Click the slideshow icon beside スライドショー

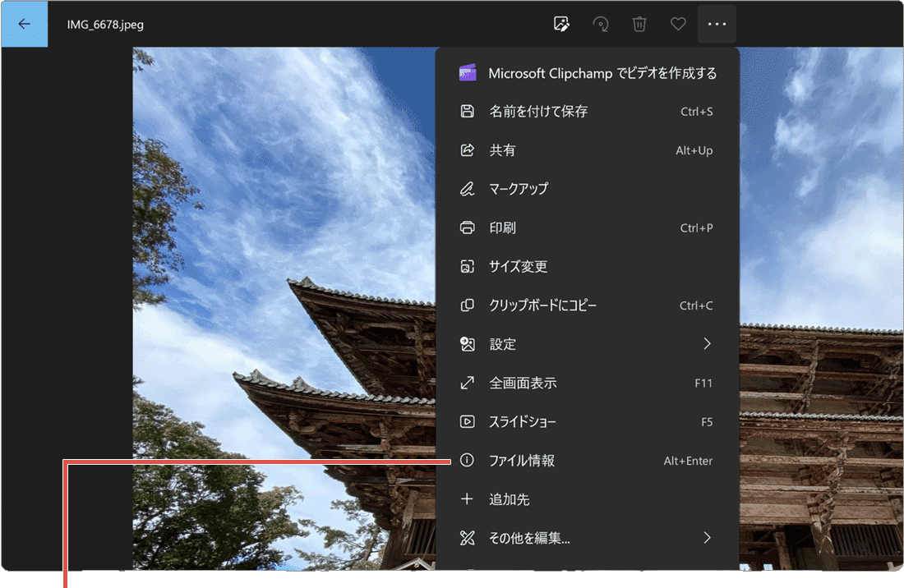point(468,421)
